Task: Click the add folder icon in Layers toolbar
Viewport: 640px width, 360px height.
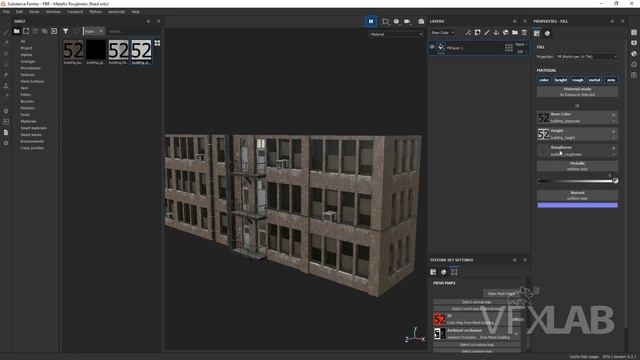Action: pyautogui.click(x=515, y=33)
